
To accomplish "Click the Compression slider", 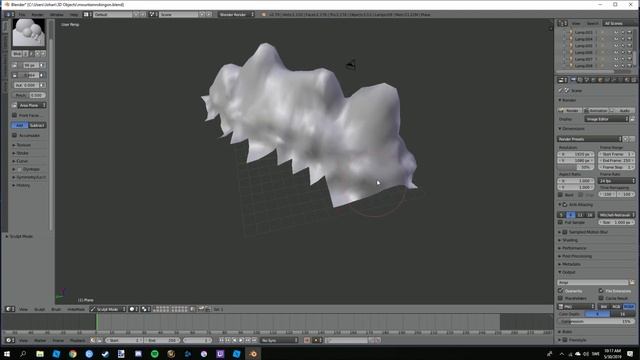I will pyautogui.click(x=596, y=321).
